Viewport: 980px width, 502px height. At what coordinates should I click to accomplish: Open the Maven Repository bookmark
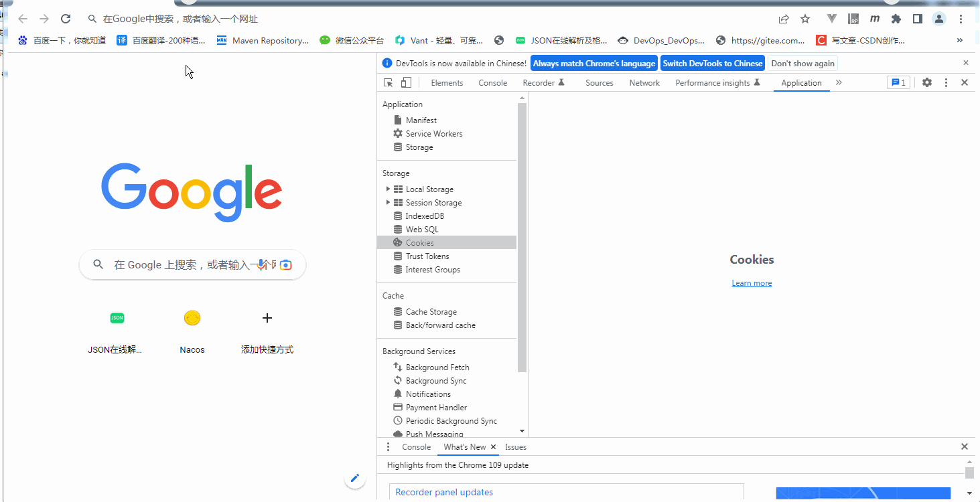coord(263,40)
